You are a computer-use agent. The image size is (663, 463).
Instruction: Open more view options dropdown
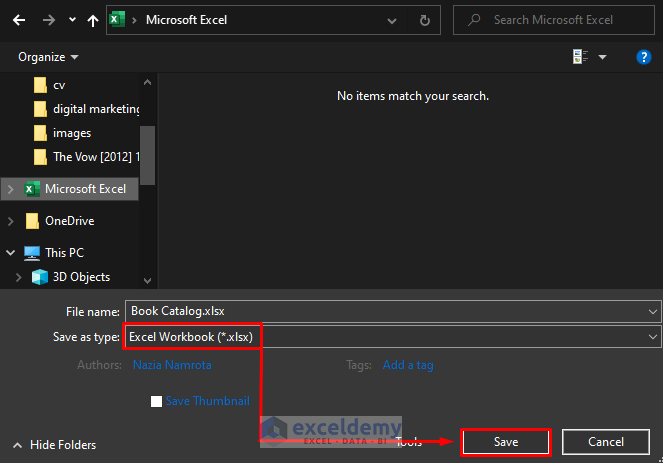tap(603, 57)
